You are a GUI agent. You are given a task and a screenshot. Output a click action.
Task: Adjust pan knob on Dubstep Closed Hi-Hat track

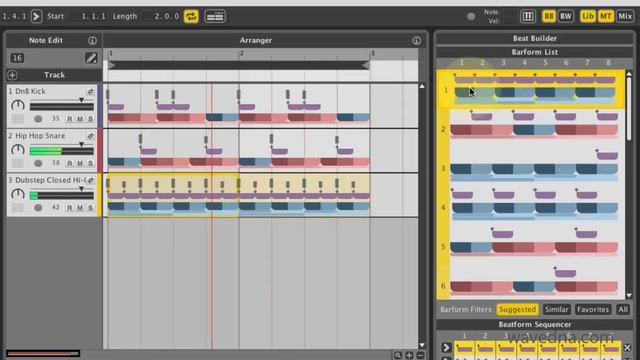click(x=18, y=194)
